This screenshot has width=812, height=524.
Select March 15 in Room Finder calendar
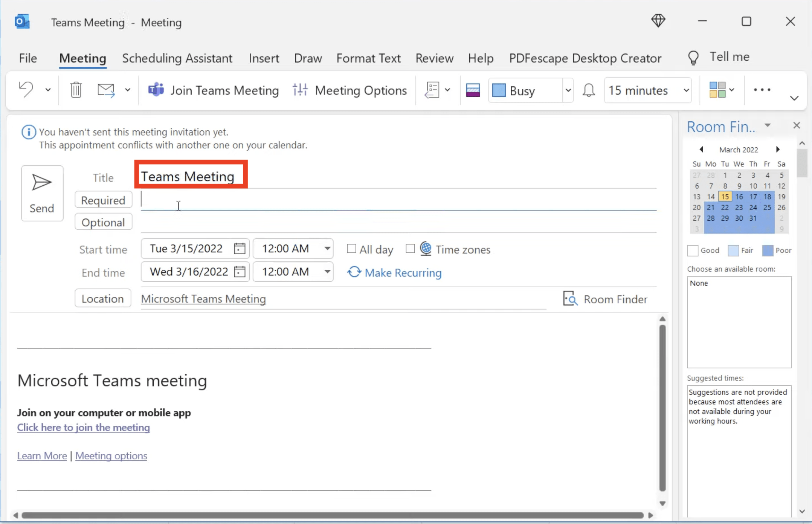click(x=725, y=197)
